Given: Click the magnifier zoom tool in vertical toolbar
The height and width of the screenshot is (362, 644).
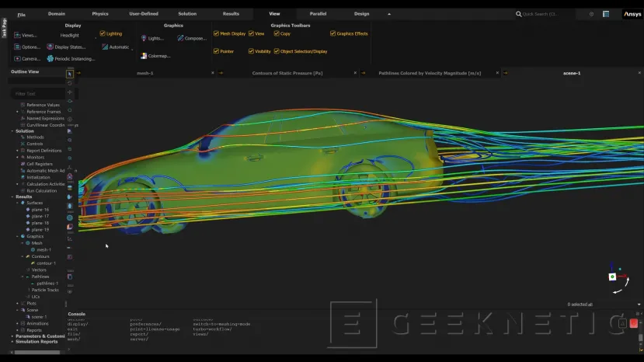Looking at the screenshot, I should pyautogui.click(x=70, y=140).
